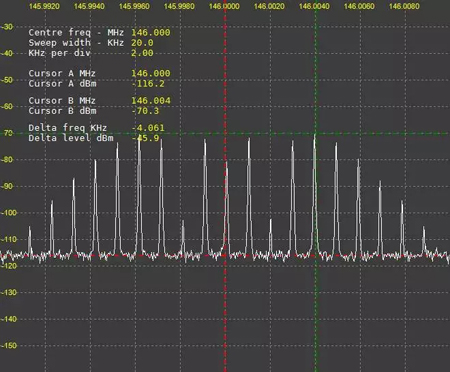Click the Cursor A dBm value -116.2
This screenshot has width=450, height=372.
coord(148,84)
